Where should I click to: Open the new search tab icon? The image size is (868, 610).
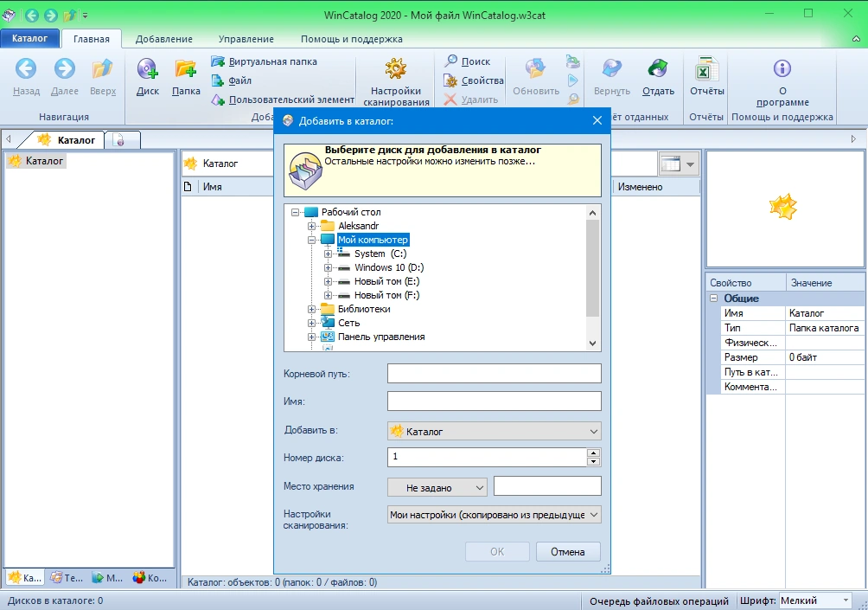[118, 140]
